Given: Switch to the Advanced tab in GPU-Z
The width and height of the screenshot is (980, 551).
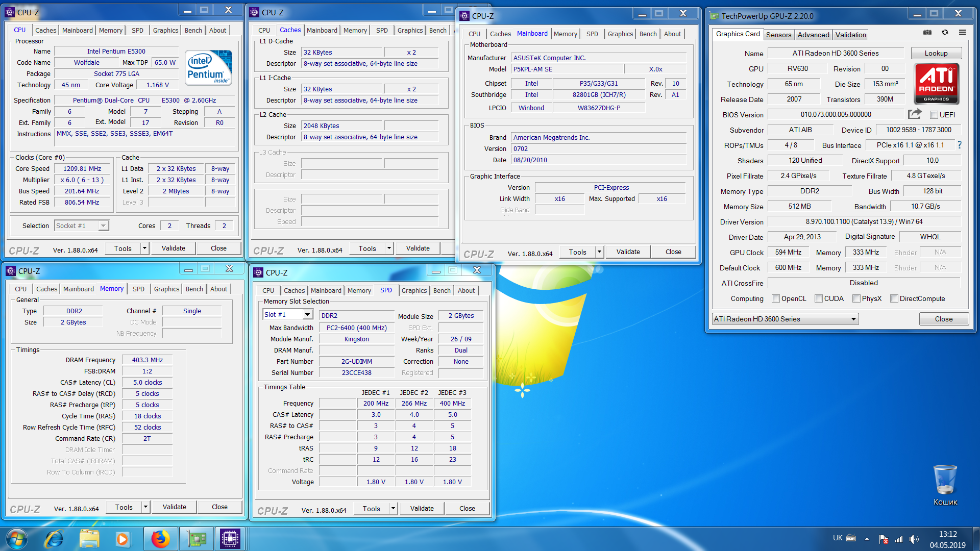Looking at the screenshot, I should [x=813, y=35].
